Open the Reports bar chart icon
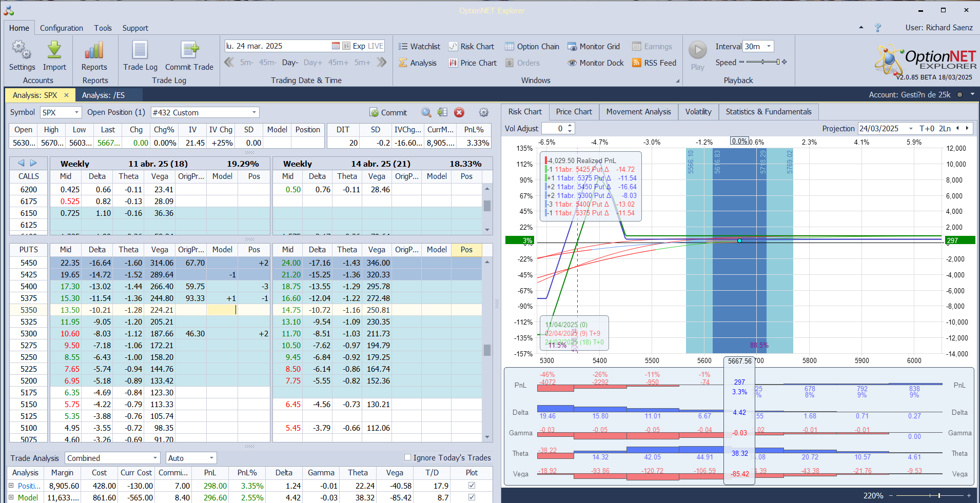Screen dimensions: 980x503 point(94,50)
